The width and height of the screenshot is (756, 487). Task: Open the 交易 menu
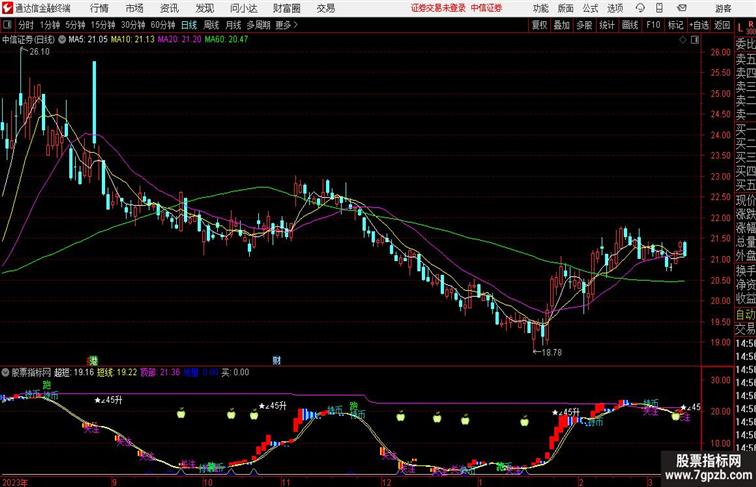(x=325, y=8)
